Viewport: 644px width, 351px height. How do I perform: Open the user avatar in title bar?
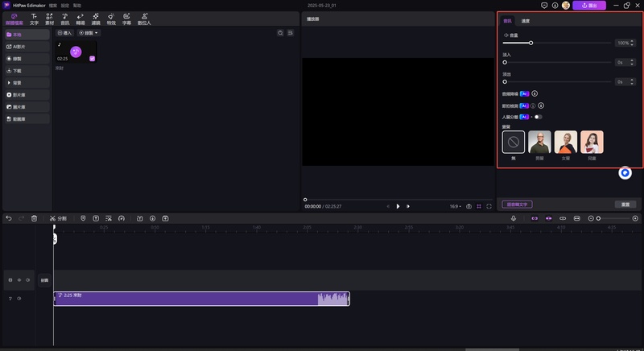pyautogui.click(x=566, y=6)
